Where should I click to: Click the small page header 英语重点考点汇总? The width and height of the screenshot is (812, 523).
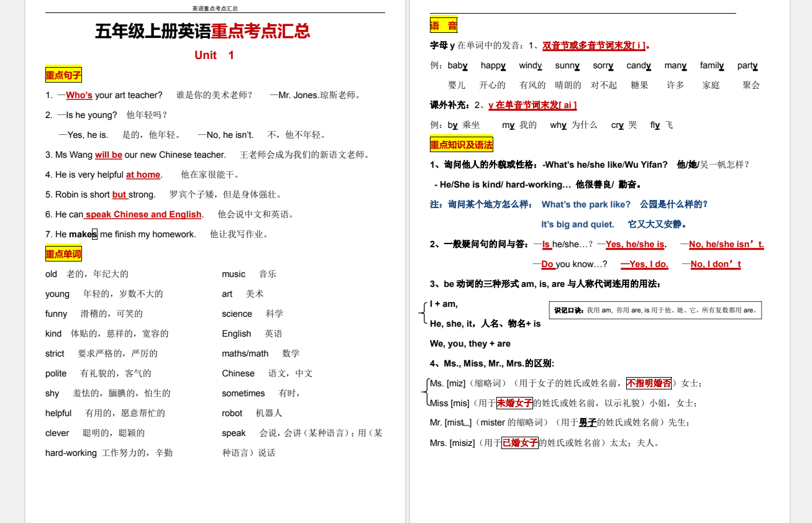coord(215,9)
